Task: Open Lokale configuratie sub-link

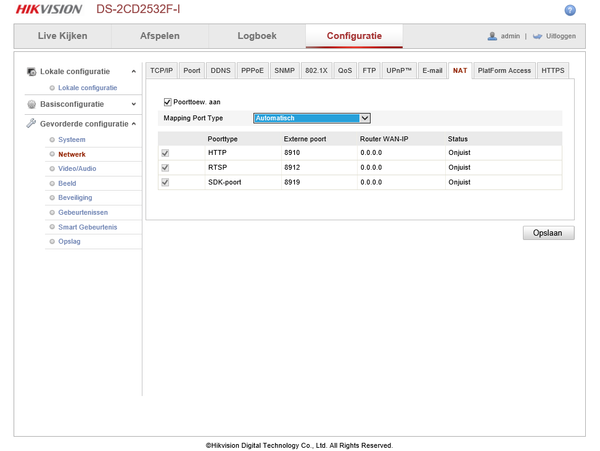Action: [88, 88]
